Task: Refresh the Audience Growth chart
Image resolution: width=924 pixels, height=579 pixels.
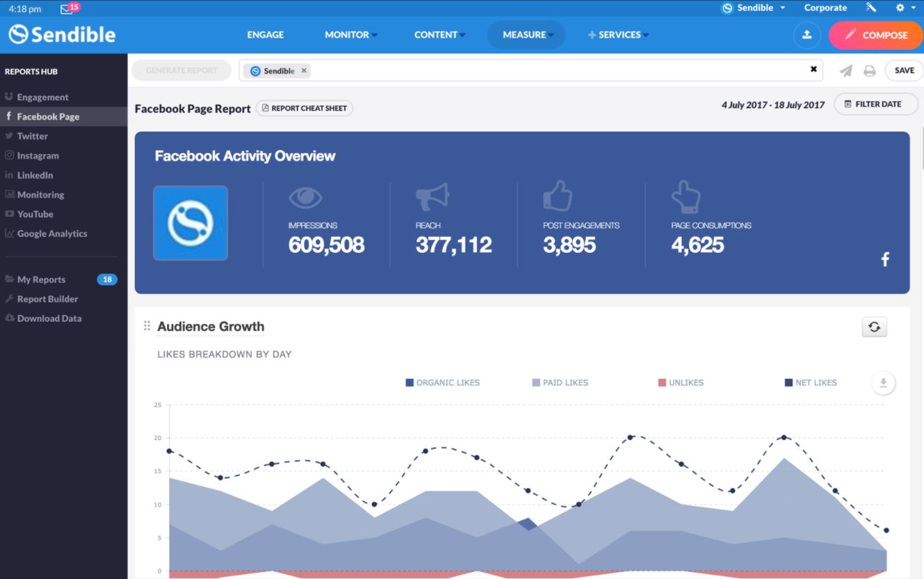Action: pos(874,327)
